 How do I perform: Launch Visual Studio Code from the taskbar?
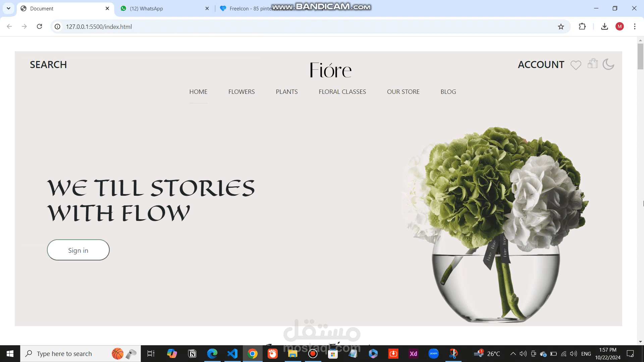pos(232,353)
